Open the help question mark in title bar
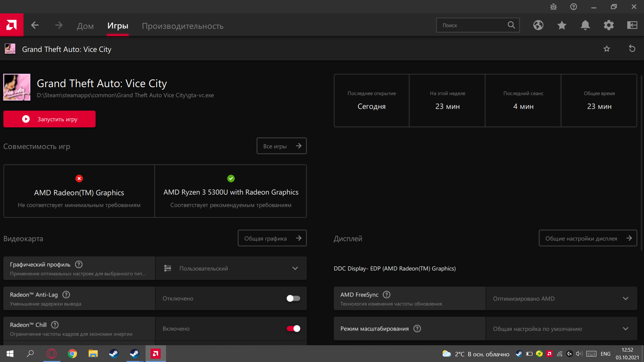Viewport: 644px width, 362px height. [574, 7]
